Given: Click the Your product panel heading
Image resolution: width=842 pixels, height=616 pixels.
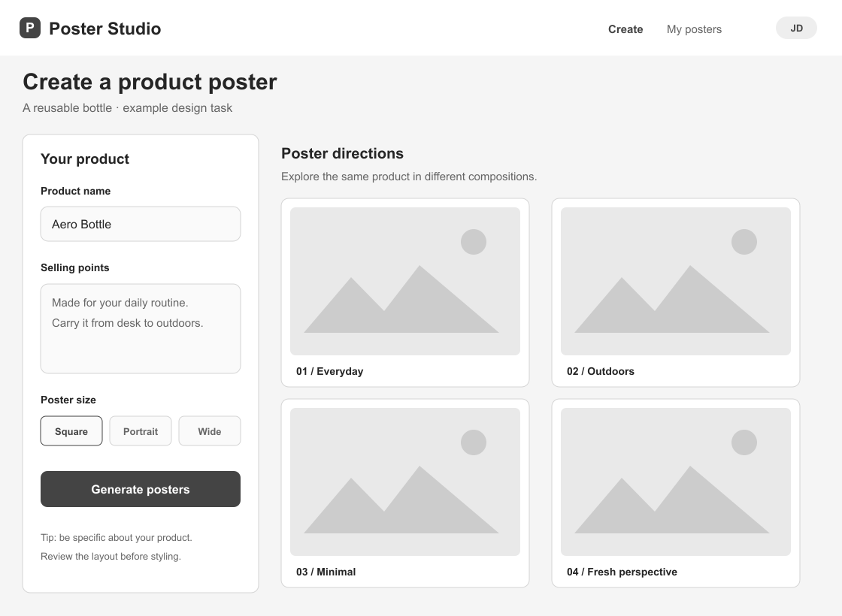Looking at the screenshot, I should [85, 159].
